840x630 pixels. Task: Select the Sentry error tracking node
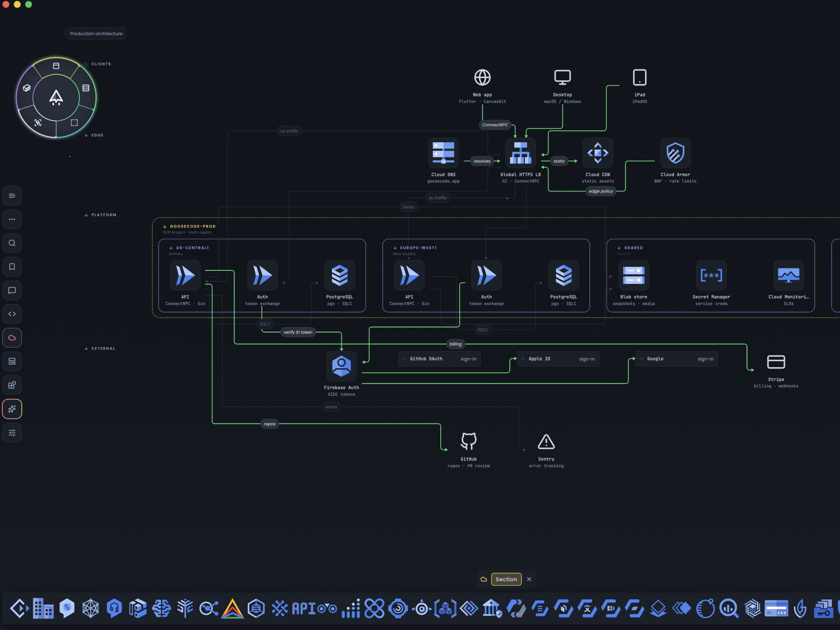546,450
